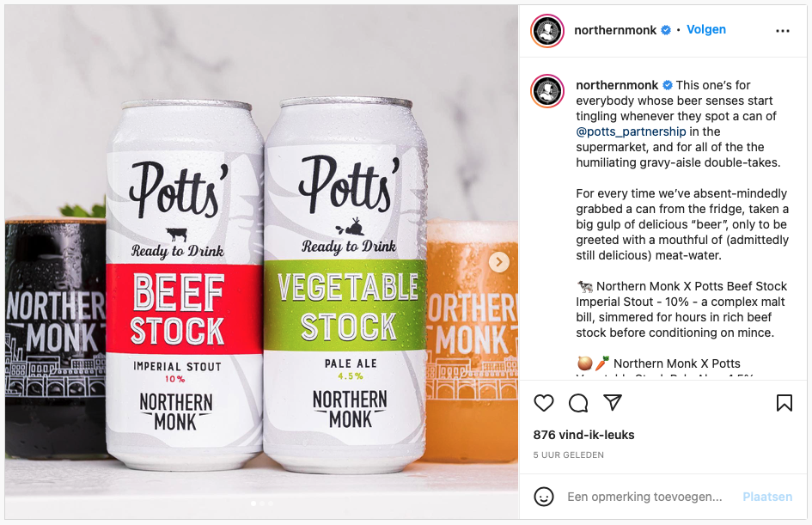
Task: Click the verified badge in the header
Action: pyautogui.click(x=666, y=30)
